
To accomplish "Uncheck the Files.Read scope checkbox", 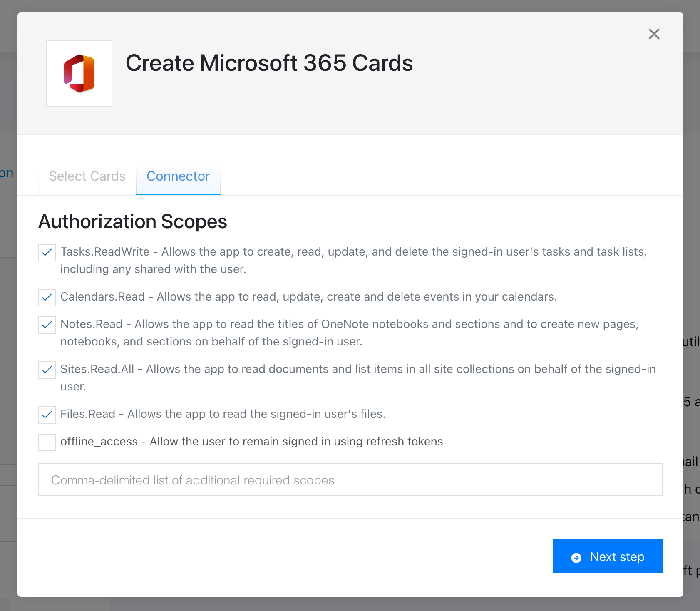I will pos(47,415).
